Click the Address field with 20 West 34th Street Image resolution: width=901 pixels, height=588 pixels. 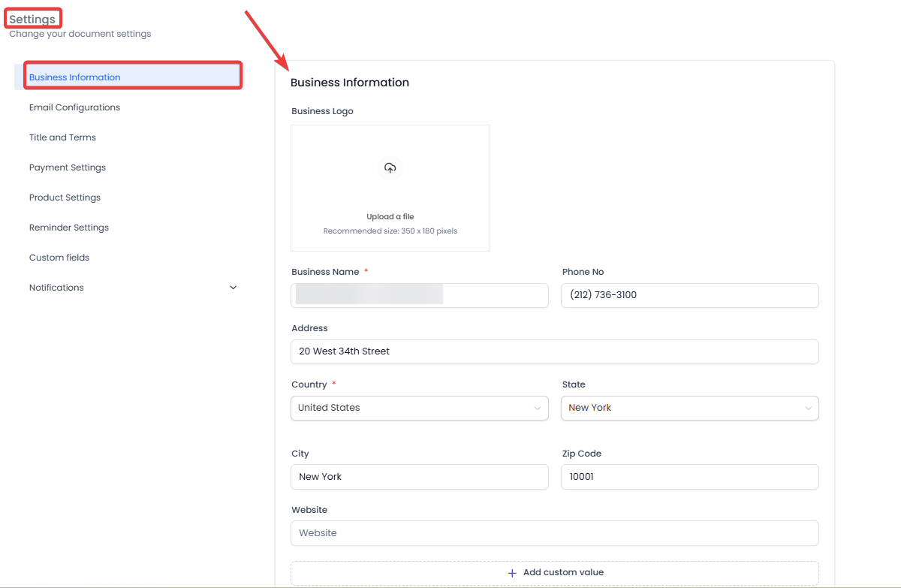tap(555, 351)
